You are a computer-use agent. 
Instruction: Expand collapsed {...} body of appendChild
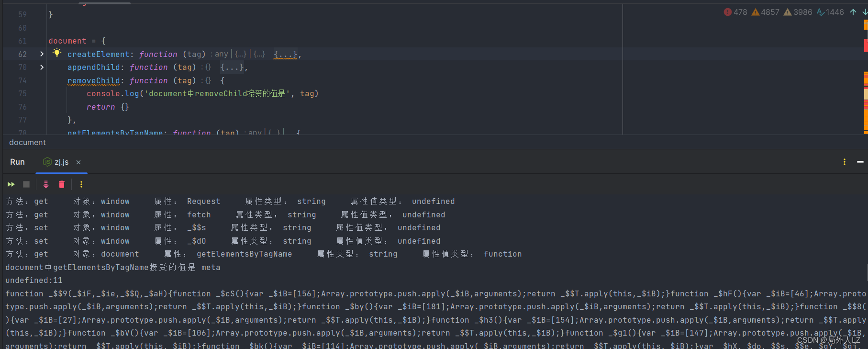[232, 67]
